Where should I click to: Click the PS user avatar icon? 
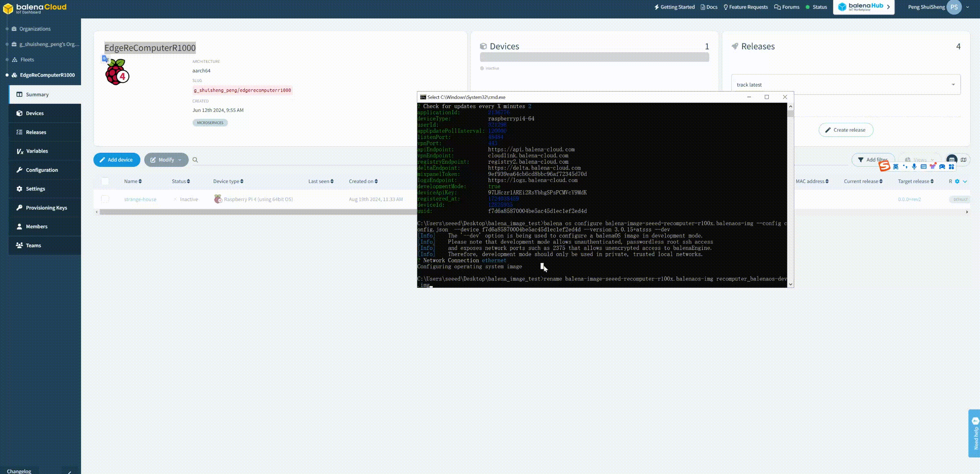954,7
